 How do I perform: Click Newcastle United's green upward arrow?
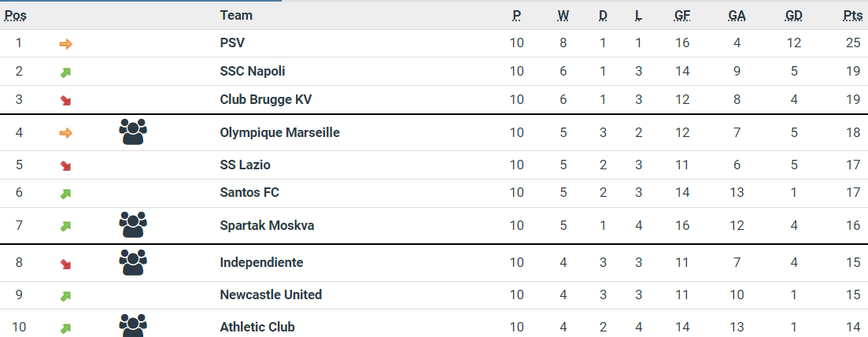[65, 296]
